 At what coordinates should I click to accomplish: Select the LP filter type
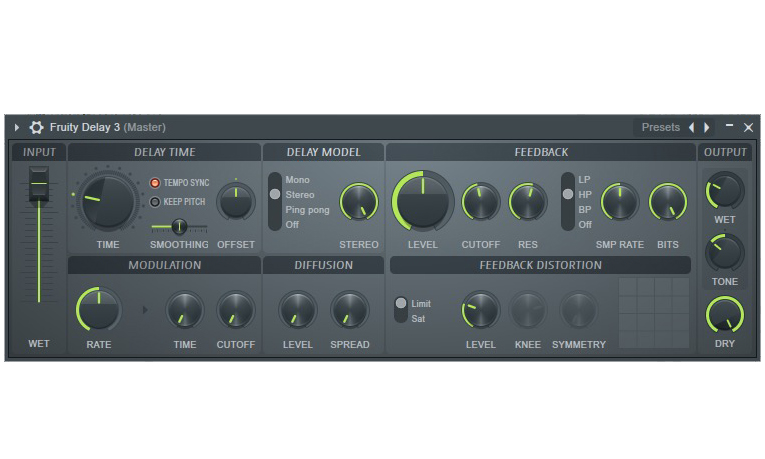coord(584,180)
